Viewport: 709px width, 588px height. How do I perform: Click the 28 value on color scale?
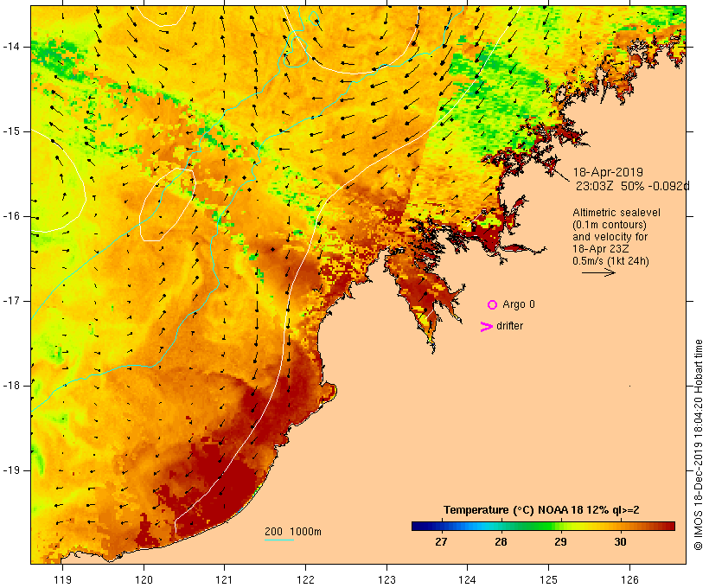[x=501, y=541]
